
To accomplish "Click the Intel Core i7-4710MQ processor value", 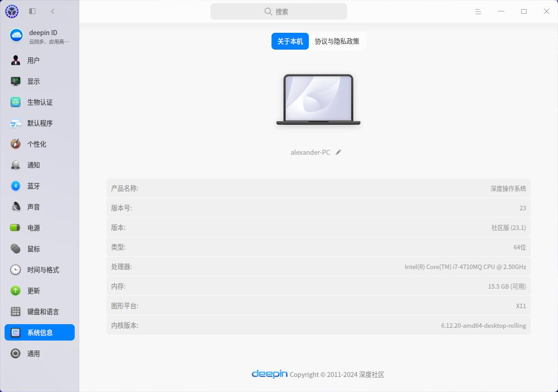I will click(x=466, y=266).
